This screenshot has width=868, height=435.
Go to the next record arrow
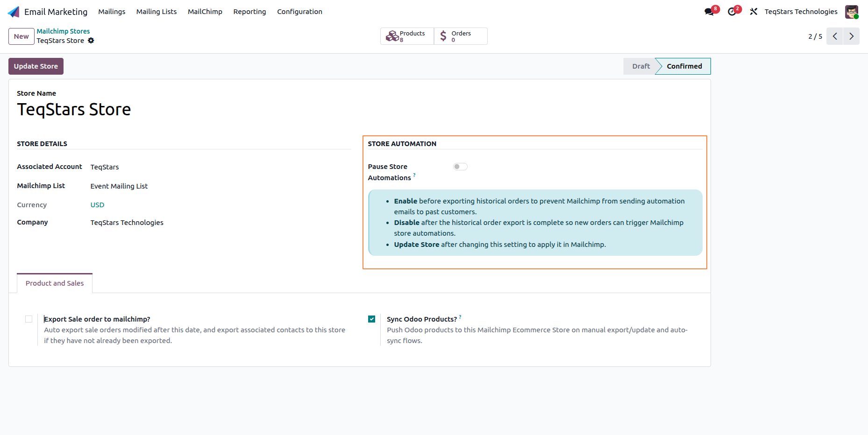click(x=851, y=36)
